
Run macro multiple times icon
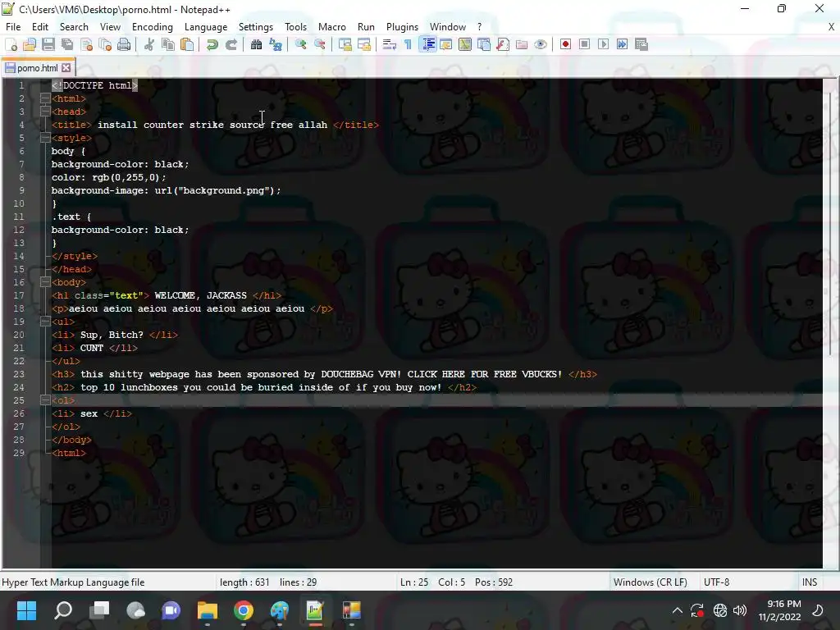coord(622,44)
